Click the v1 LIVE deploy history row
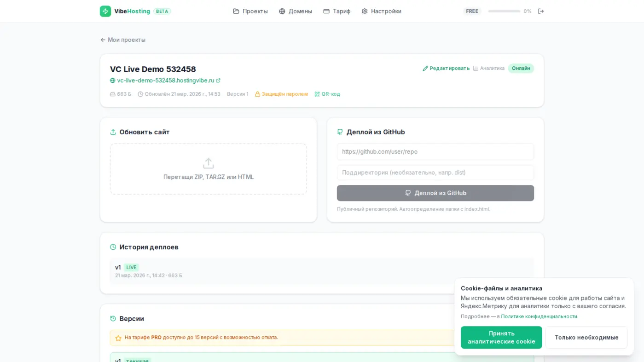This screenshot has width=644, height=362. click(x=322, y=271)
